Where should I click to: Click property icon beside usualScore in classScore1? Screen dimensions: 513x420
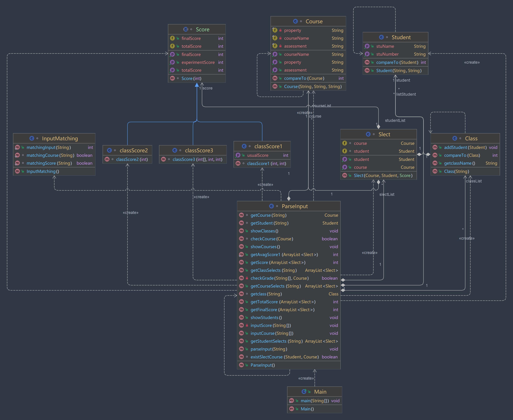[x=238, y=155]
